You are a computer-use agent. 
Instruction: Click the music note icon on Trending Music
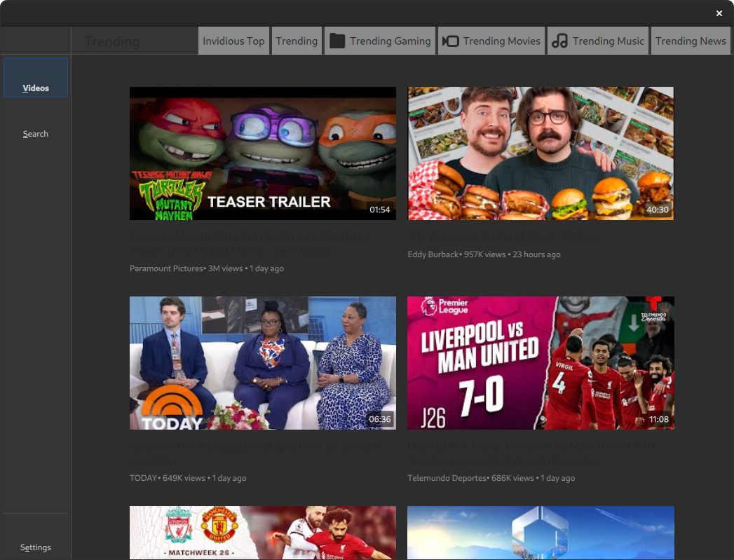[x=559, y=41]
